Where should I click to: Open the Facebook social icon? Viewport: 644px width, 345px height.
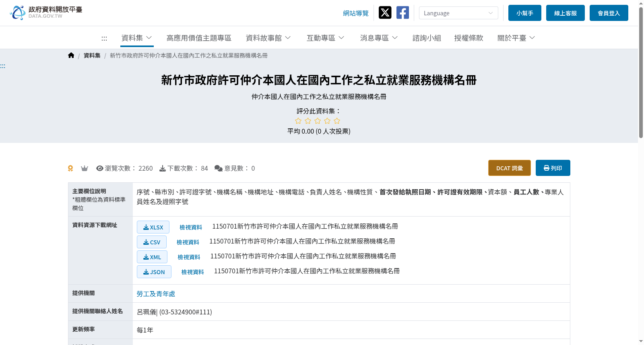(x=402, y=12)
